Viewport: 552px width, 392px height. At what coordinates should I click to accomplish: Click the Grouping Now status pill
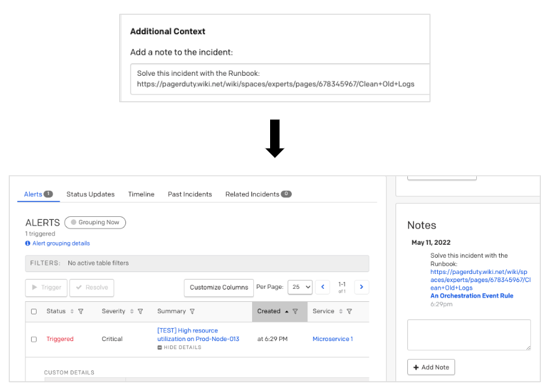click(x=95, y=222)
